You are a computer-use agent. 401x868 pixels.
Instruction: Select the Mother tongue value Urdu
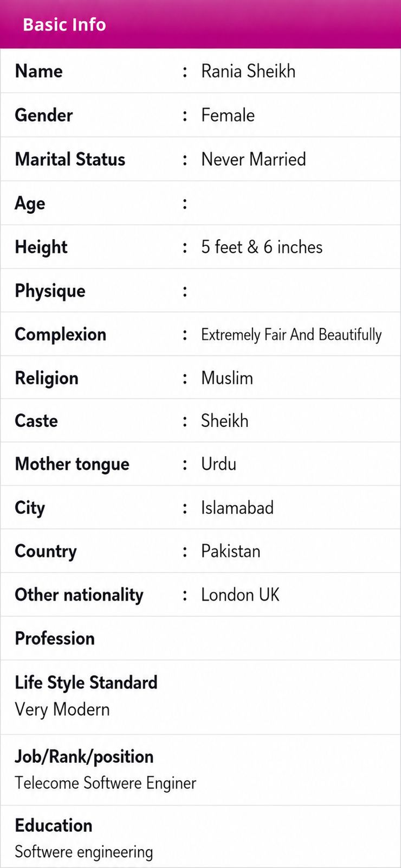218,464
